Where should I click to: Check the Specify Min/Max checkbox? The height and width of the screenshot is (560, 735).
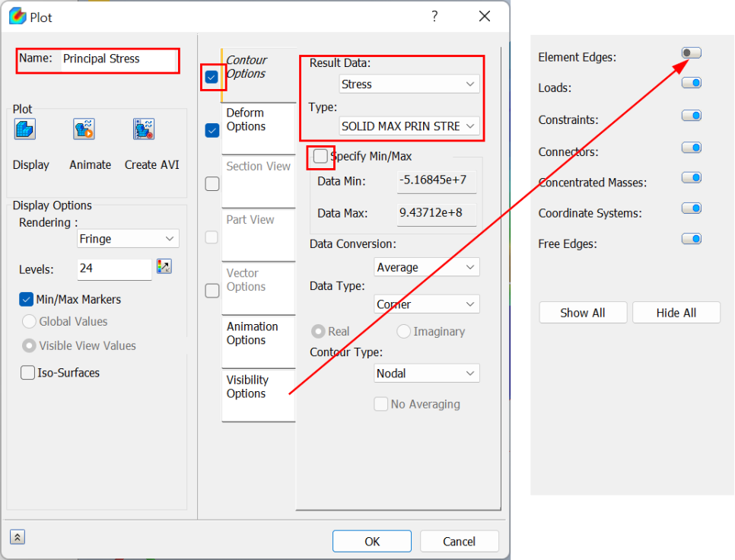click(x=321, y=156)
